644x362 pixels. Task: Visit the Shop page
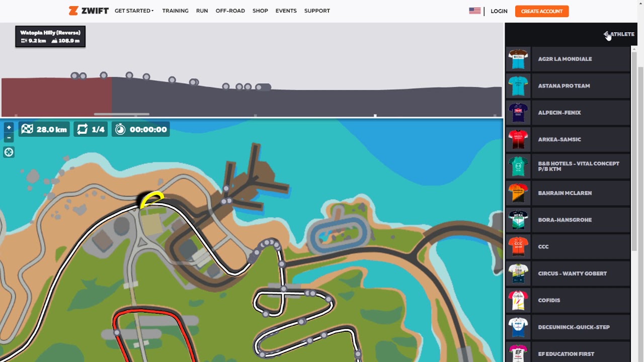tap(260, 11)
